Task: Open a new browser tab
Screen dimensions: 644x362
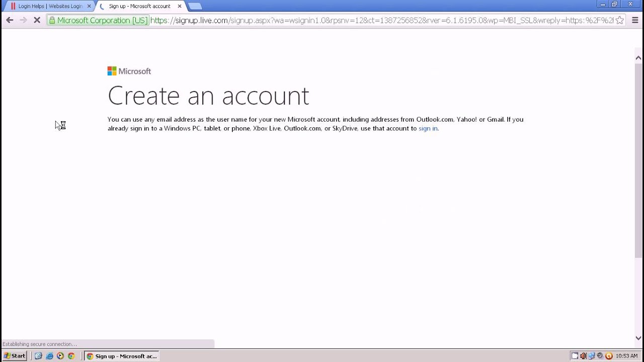Action: [195, 6]
